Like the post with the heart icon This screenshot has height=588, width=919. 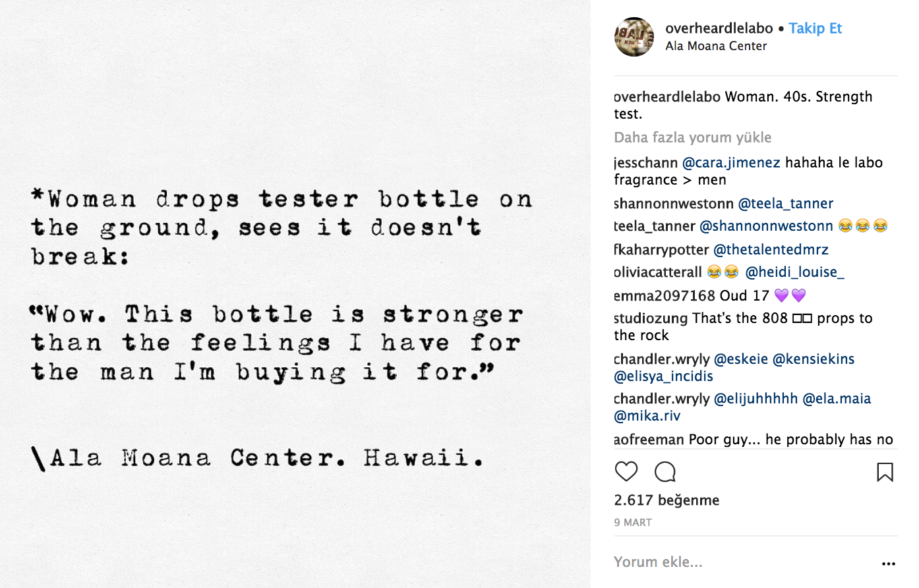tap(626, 472)
